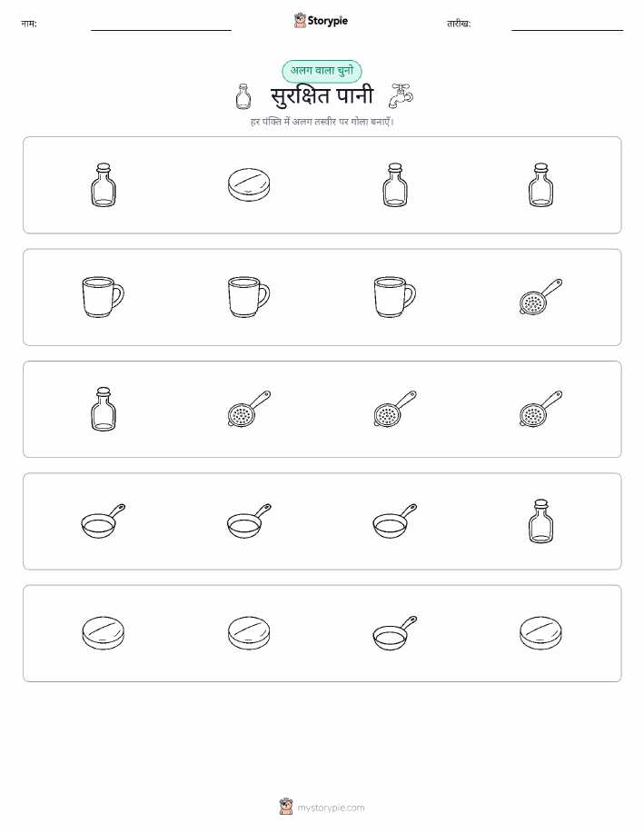The width and height of the screenshot is (644, 833).
Task: Select the first frying pan in row four
Action: pos(103,521)
